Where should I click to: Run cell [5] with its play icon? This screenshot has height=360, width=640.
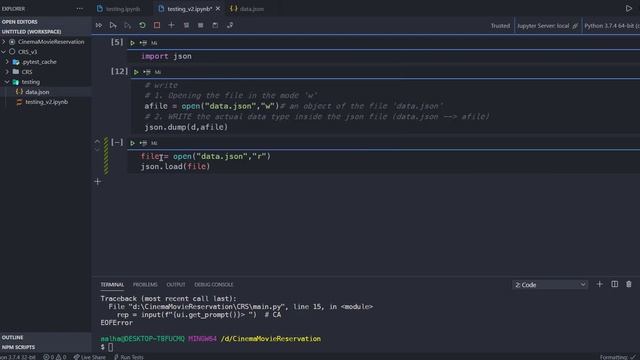pyautogui.click(x=132, y=43)
